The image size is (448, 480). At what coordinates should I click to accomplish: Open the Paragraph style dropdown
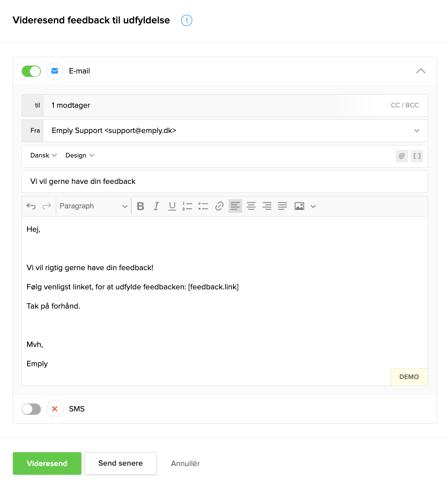point(93,206)
